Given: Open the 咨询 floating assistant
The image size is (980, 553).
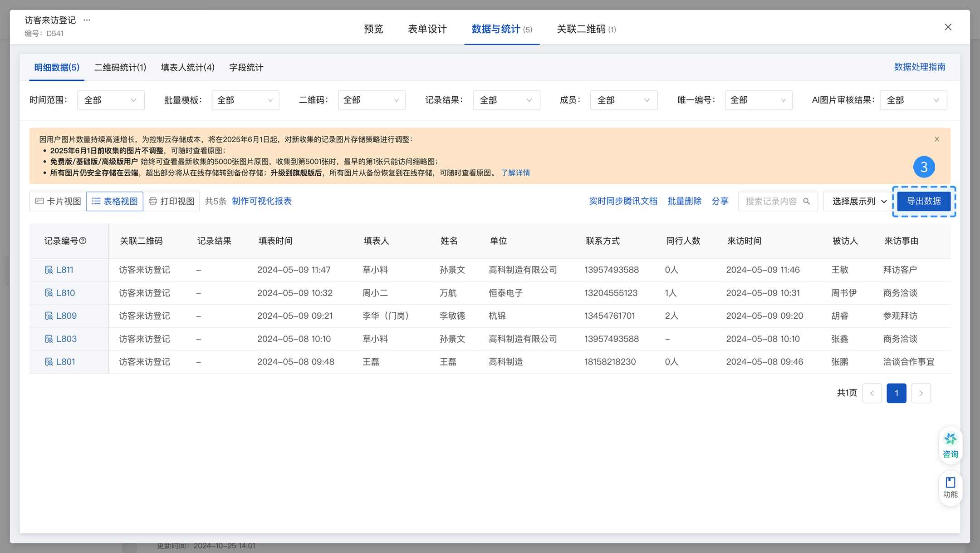Looking at the screenshot, I should tap(950, 445).
